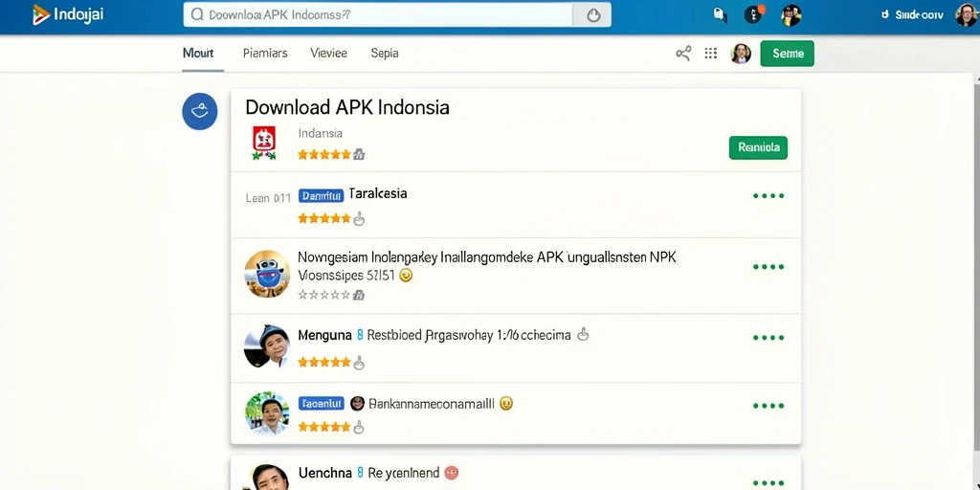
Task: Click the blue badge icon next to Uenchna
Action: [x=360, y=473]
